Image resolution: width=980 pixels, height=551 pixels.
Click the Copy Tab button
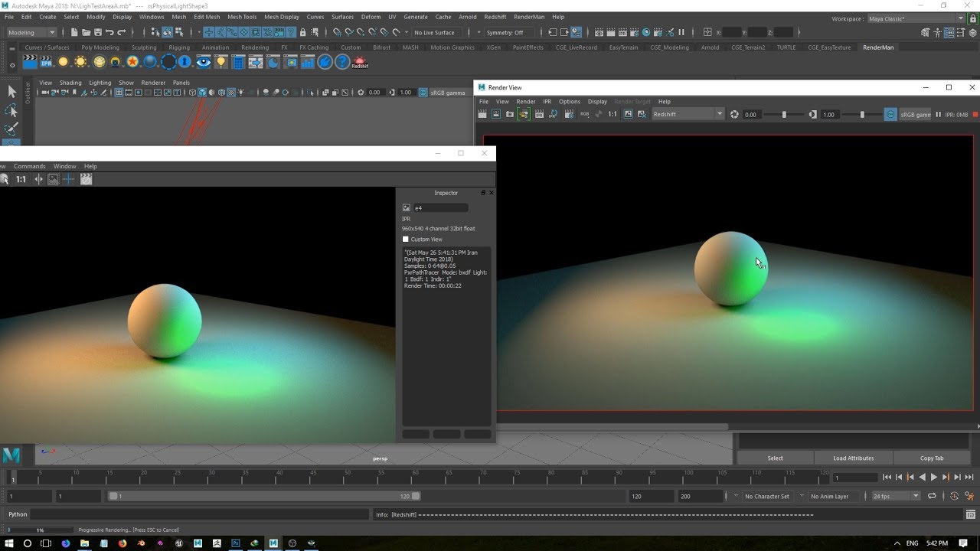pos(932,458)
